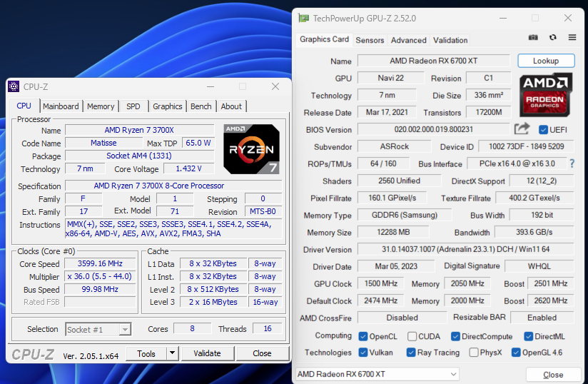Click the AMD Radeon Graphics logo
Image resolution: width=588 pixels, height=384 pixels.
(x=546, y=94)
